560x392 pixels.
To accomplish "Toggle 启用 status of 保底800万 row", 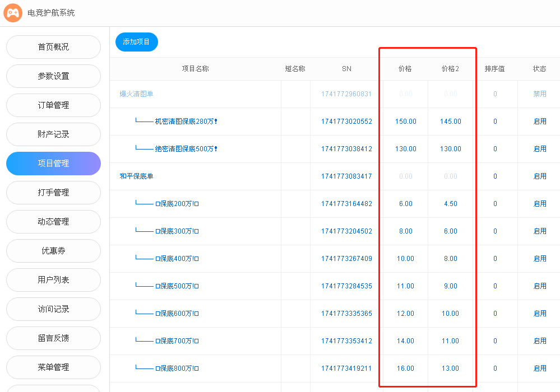I will [x=539, y=368].
